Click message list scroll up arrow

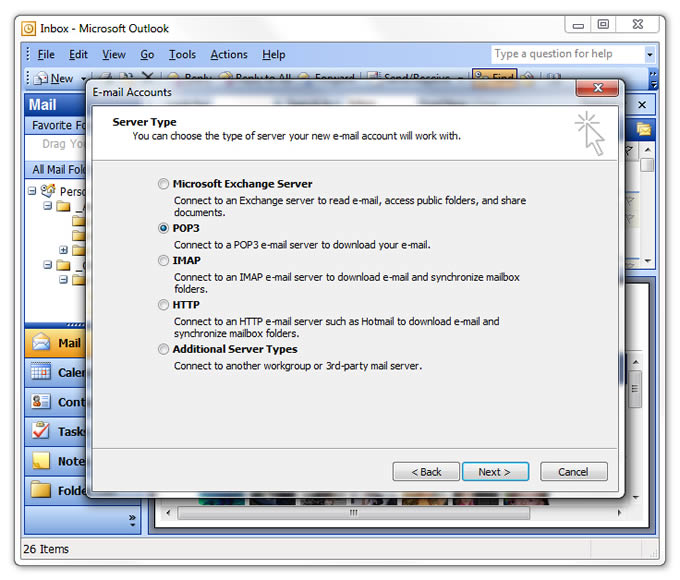(x=647, y=150)
